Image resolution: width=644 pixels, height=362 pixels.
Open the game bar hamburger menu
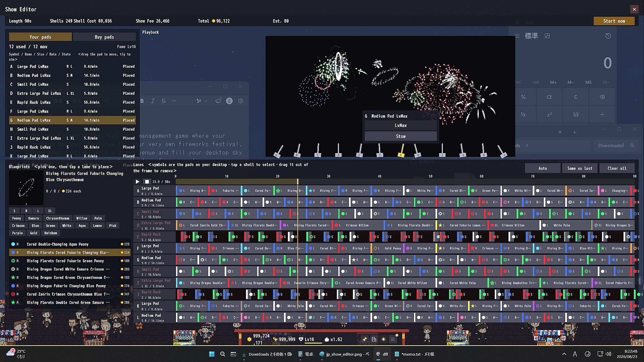click(x=393, y=339)
